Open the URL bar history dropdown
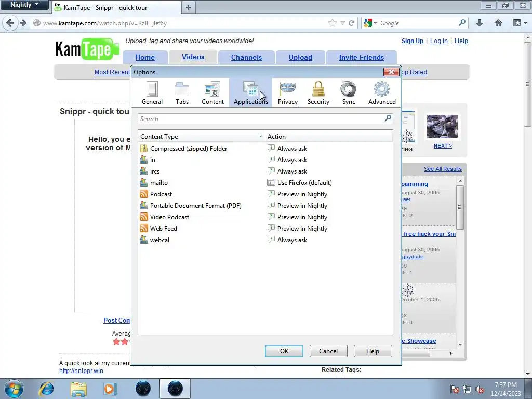Screen dimensions: 532x399 [342, 23]
